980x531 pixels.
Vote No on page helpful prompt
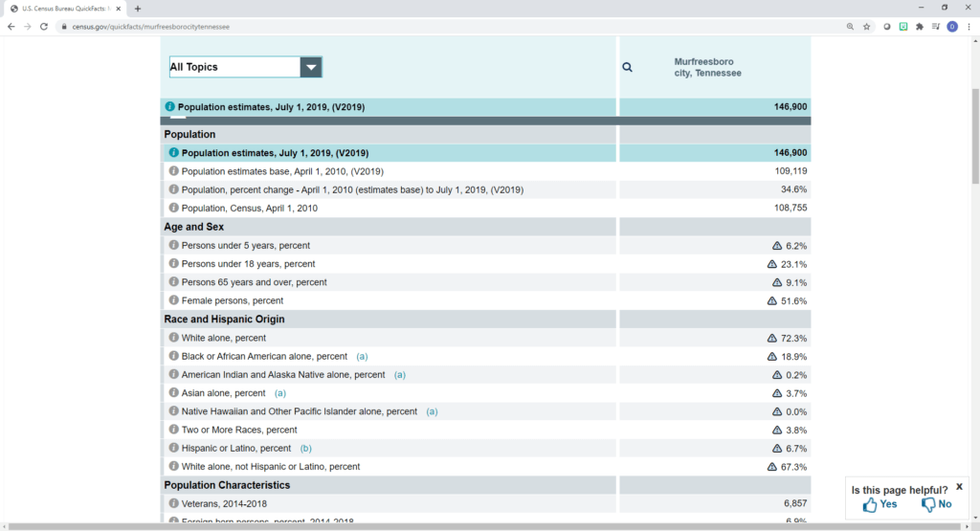pyautogui.click(x=937, y=504)
